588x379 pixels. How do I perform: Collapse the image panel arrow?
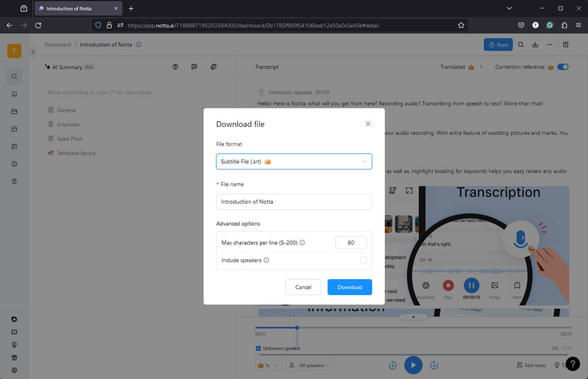coord(413,317)
